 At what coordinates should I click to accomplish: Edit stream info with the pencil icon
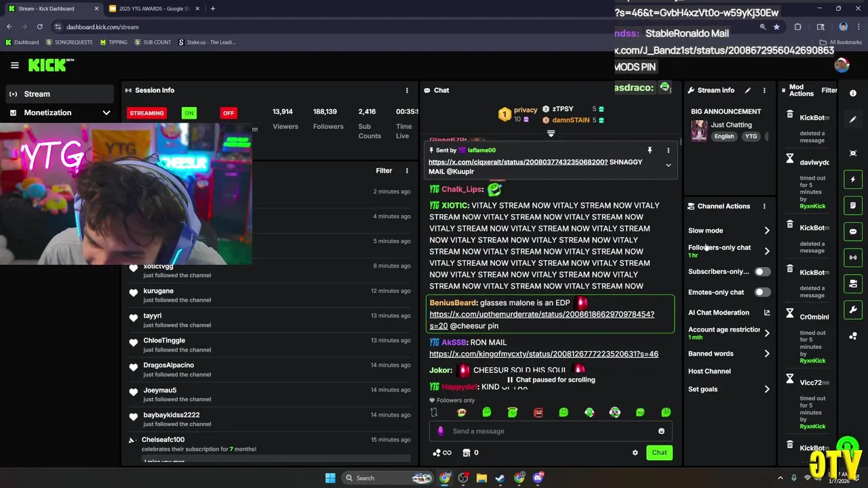(x=747, y=90)
